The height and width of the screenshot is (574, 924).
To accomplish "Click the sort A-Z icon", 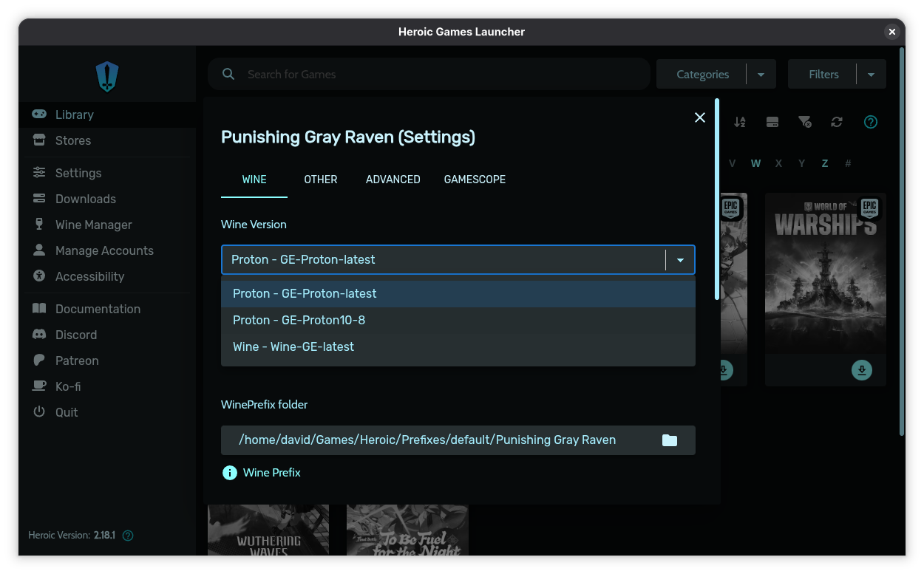I will coord(740,122).
